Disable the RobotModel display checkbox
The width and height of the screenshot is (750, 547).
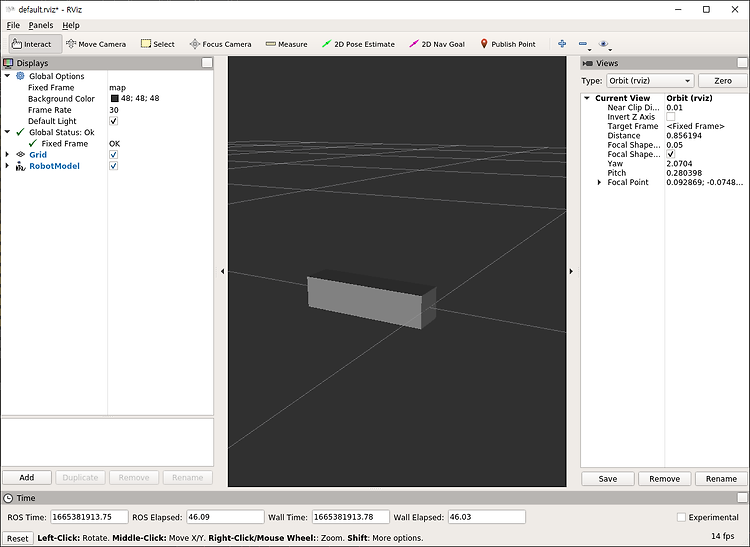[x=113, y=166]
